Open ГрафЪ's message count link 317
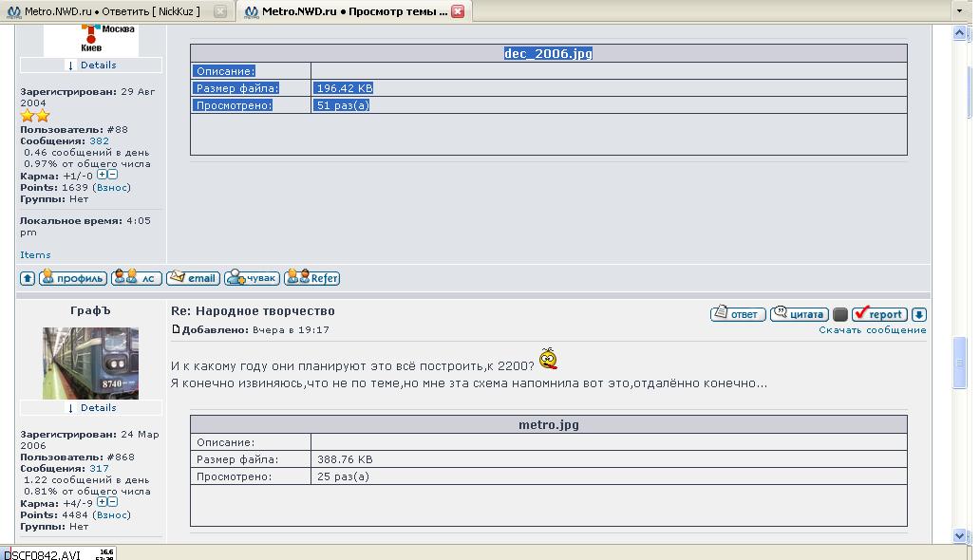The width and height of the screenshot is (980, 560). 100,469
